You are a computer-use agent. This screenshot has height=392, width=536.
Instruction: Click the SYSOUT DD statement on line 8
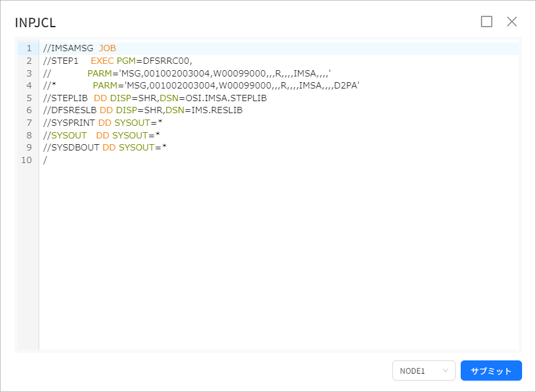(x=64, y=135)
